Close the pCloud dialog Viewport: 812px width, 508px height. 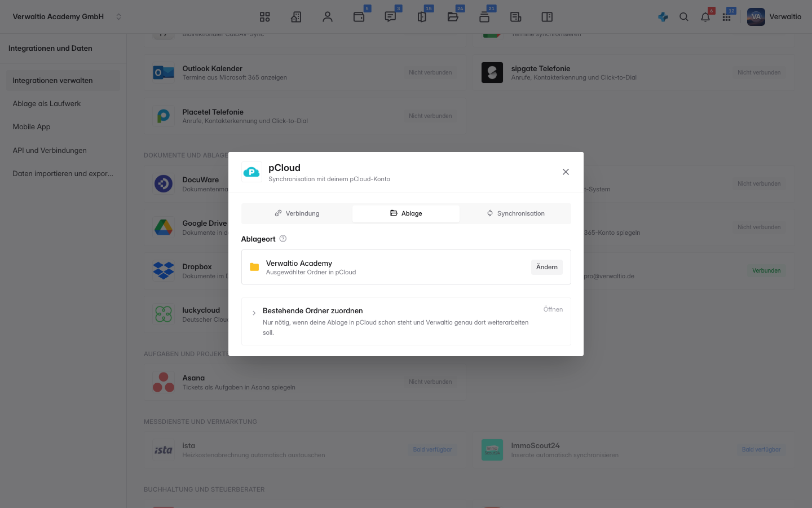point(566,172)
